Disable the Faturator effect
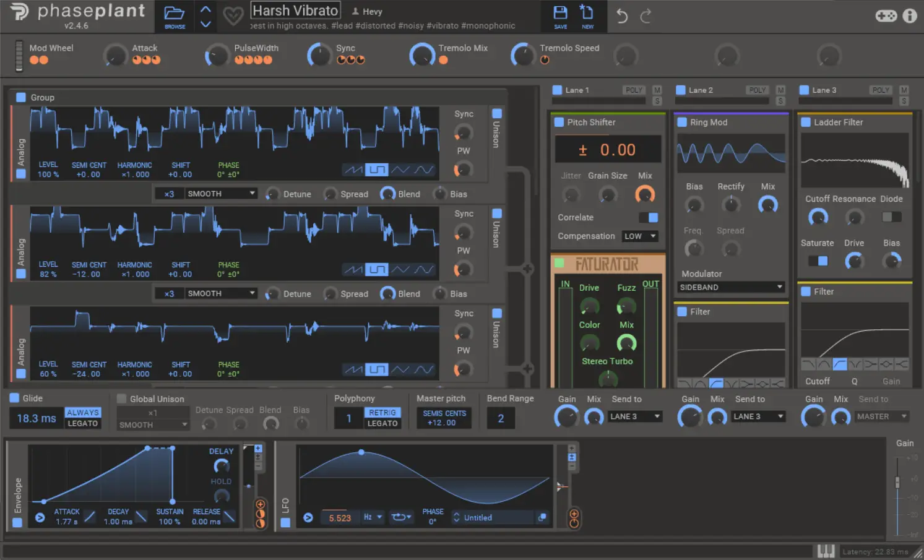Screen dimensions: 924x560 click(559, 263)
